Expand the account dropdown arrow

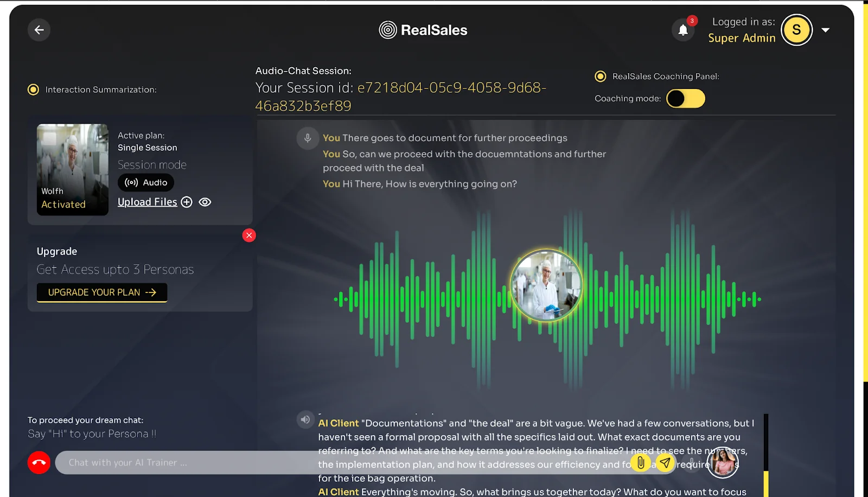[826, 30]
